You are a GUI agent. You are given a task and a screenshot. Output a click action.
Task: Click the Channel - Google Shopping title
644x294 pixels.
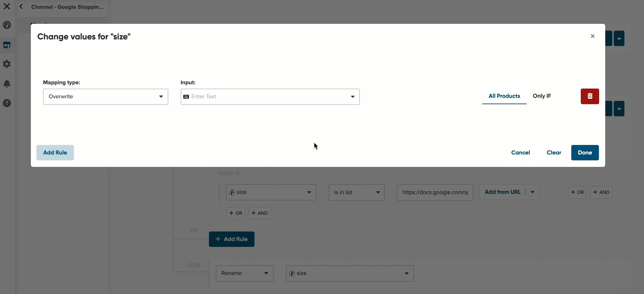(x=67, y=7)
